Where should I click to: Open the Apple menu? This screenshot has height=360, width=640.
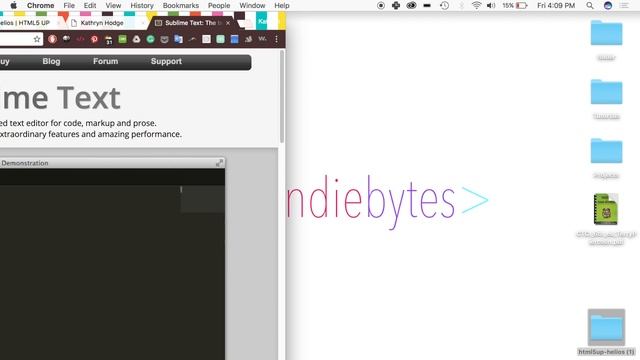[x=13, y=5]
